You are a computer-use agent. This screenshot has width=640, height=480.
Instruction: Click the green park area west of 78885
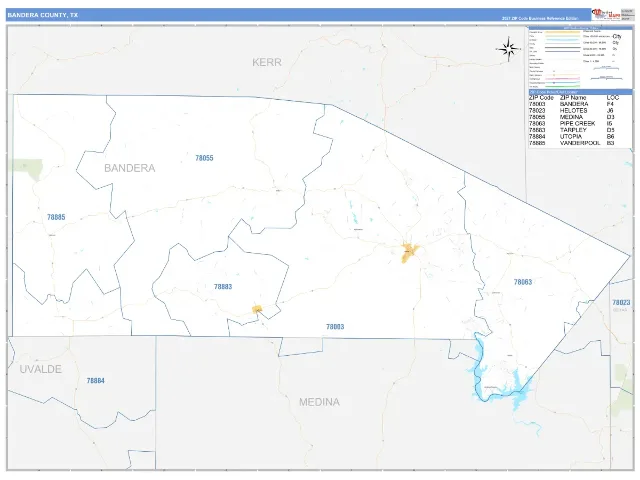28,169
